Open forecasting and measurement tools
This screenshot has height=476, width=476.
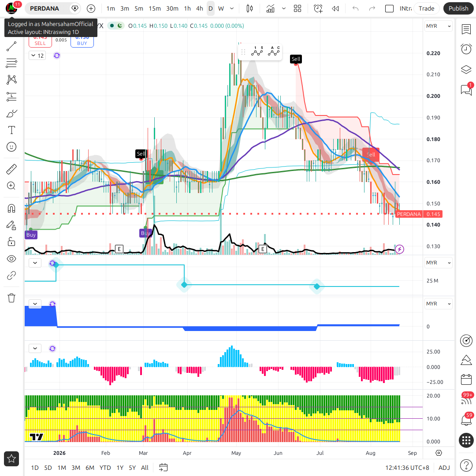11,97
